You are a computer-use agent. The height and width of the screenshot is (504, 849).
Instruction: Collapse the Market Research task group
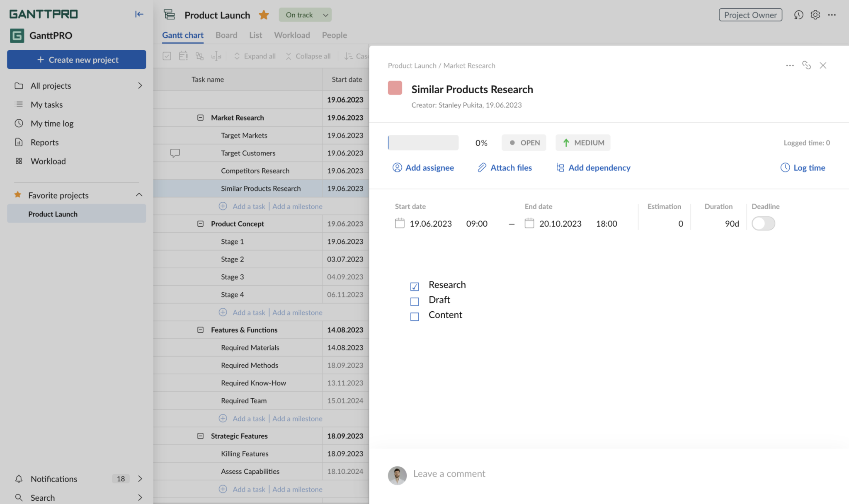pyautogui.click(x=200, y=118)
